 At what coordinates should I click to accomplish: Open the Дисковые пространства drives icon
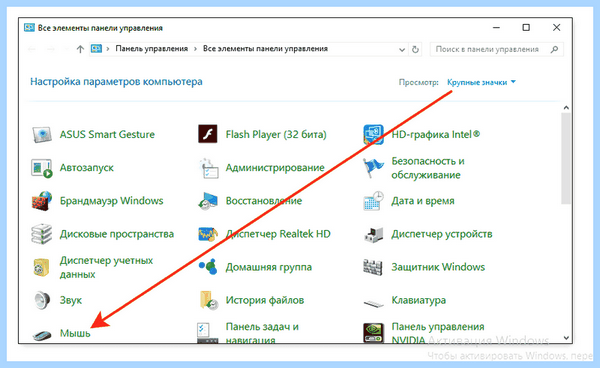point(41,234)
